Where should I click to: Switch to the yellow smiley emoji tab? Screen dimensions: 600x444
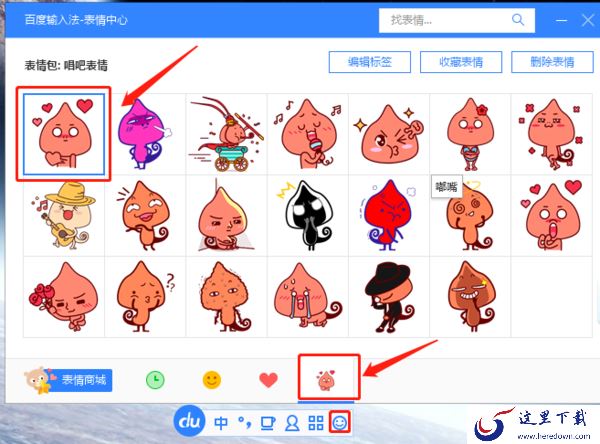212,380
